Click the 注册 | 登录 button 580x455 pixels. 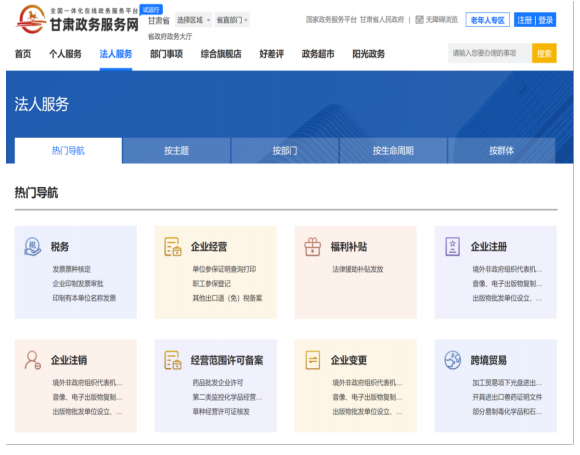tap(535, 20)
